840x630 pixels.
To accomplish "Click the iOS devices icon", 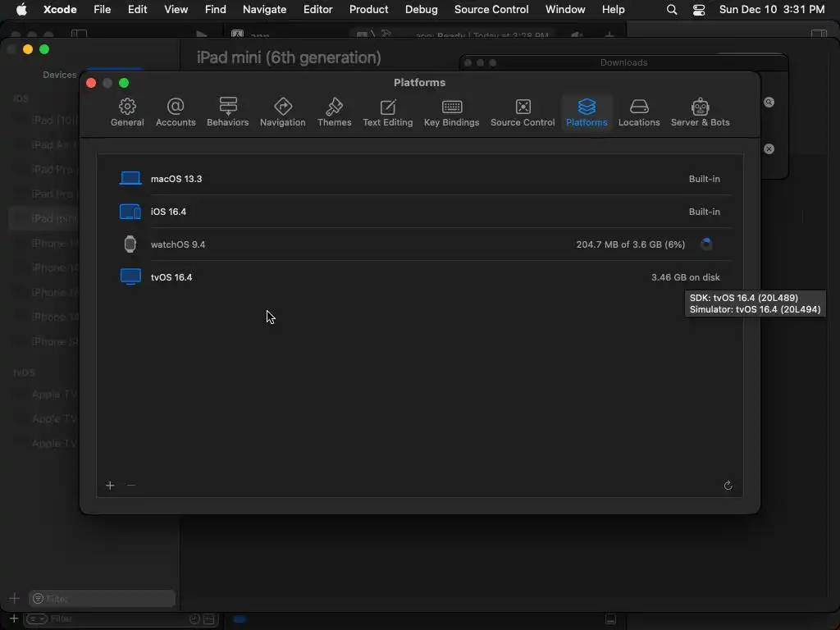I will (130, 212).
